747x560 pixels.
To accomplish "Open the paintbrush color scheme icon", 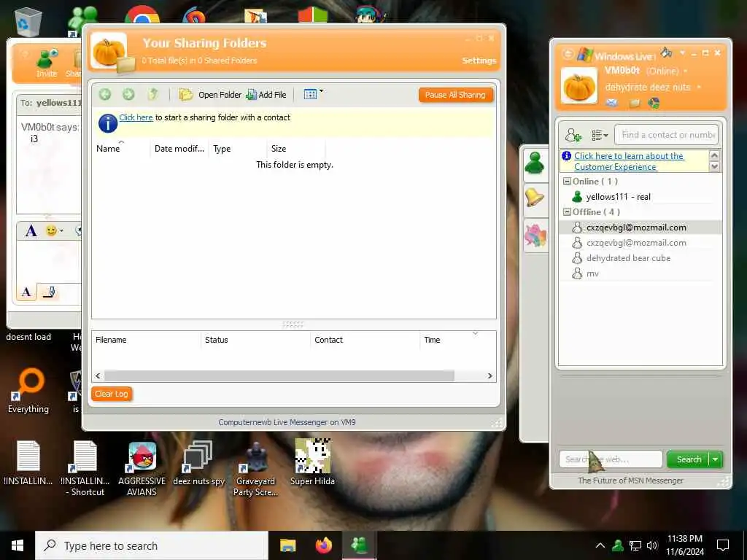I will 667,52.
